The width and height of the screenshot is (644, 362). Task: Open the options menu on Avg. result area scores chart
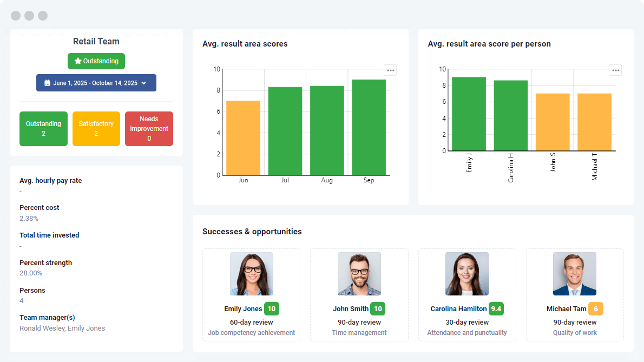[390, 70]
